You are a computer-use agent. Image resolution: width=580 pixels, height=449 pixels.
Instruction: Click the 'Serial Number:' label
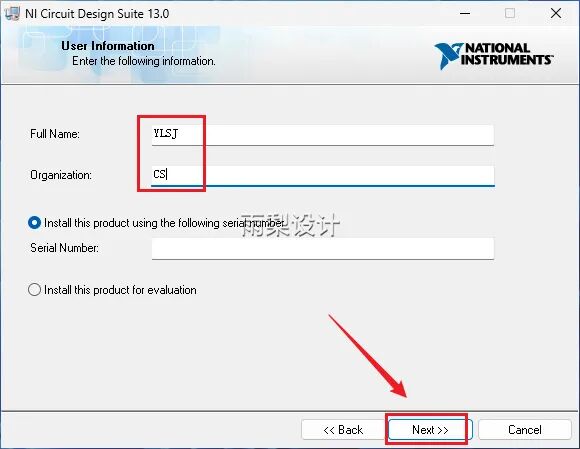click(64, 248)
